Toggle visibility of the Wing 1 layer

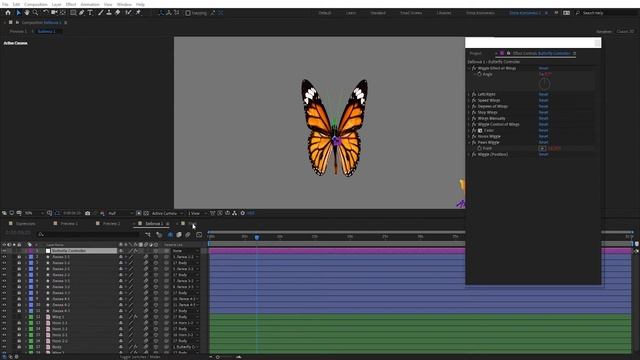pyautogui.click(x=4, y=317)
